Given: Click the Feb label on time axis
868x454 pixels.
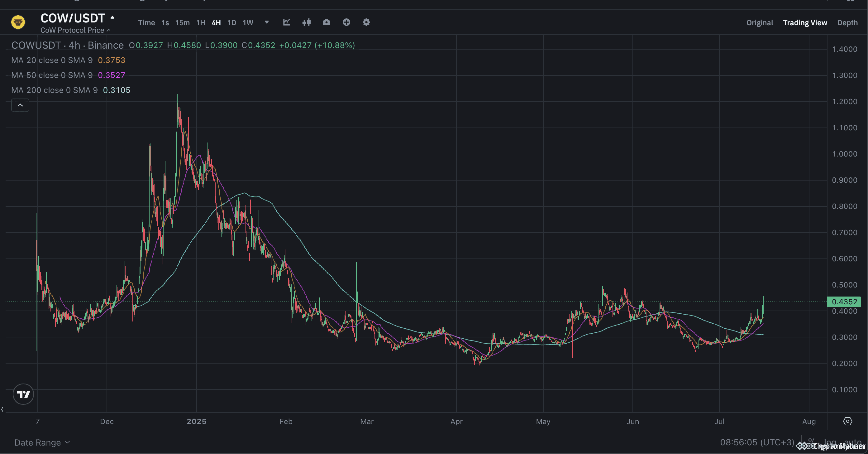Looking at the screenshot, I should [x=286, y=421].
